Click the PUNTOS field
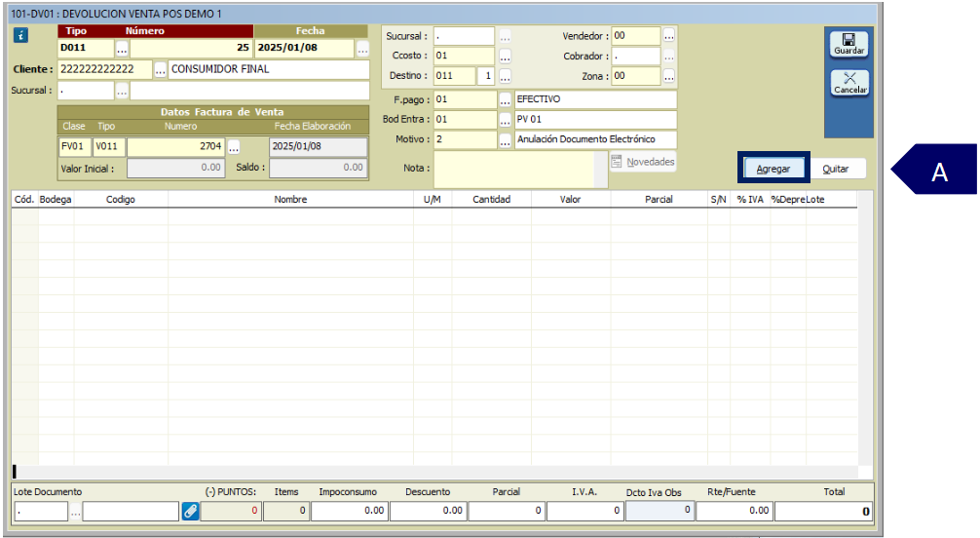 pyautogui.click(x=231, y=511)
